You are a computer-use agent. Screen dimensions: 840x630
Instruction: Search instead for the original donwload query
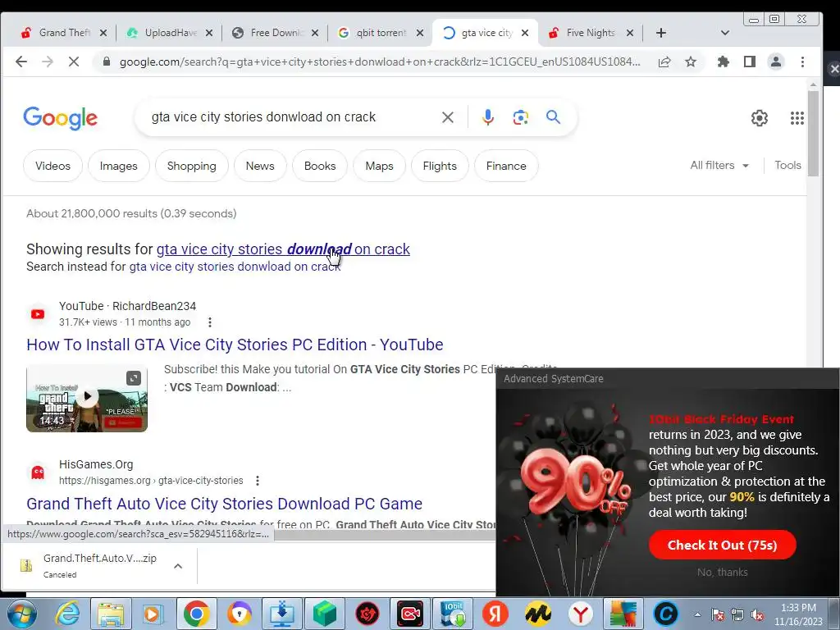coord(235,267)
